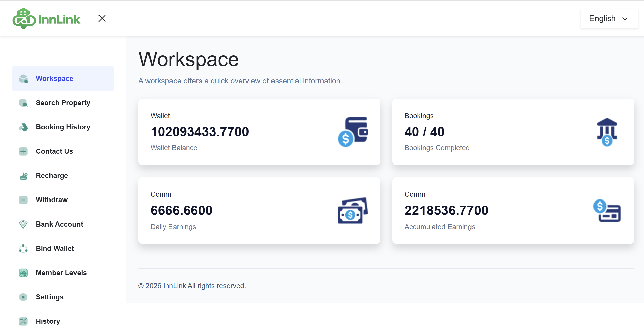Click the bank building icon in Bookings card

point(607,132)
